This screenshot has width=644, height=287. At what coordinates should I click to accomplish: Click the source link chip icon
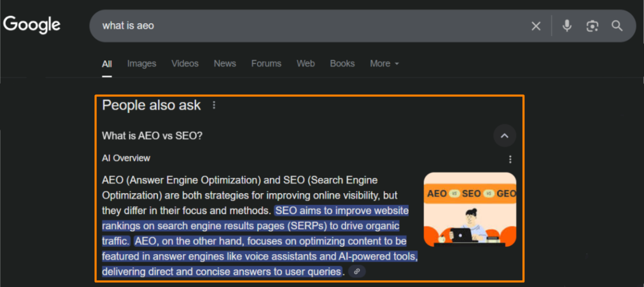click(x=357, y=272)
